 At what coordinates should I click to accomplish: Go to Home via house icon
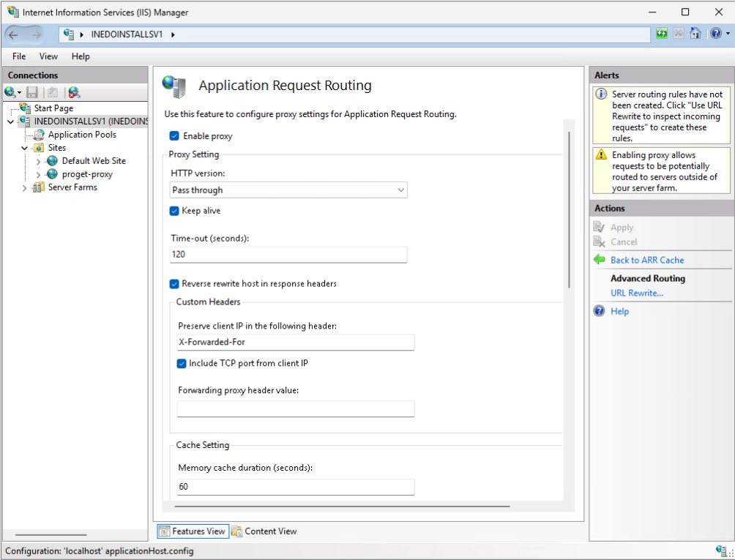(x=695, y=33)
